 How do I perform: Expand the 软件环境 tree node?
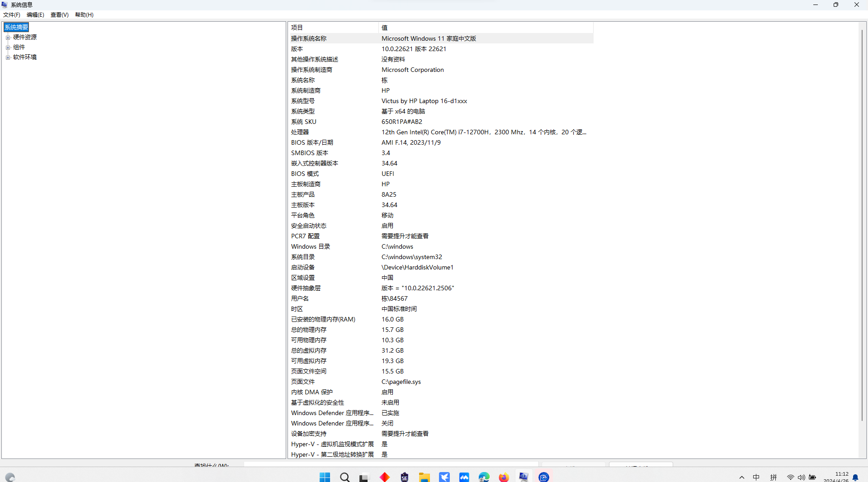8,57
